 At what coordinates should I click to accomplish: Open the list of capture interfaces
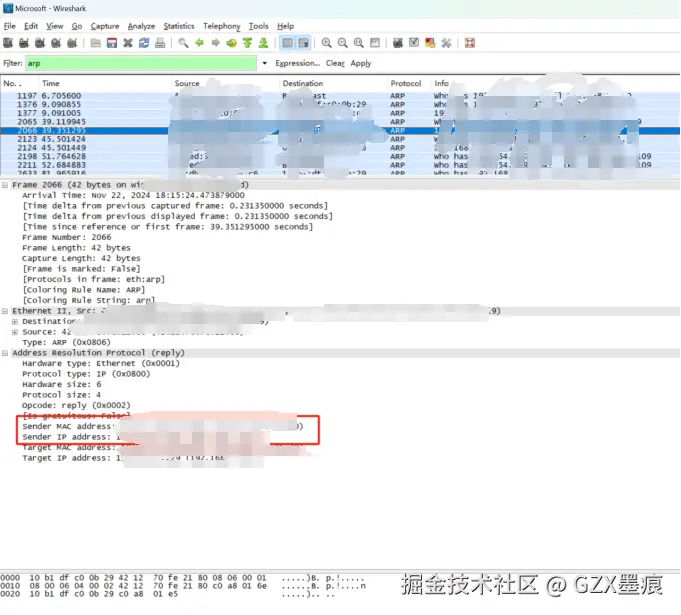8,43
